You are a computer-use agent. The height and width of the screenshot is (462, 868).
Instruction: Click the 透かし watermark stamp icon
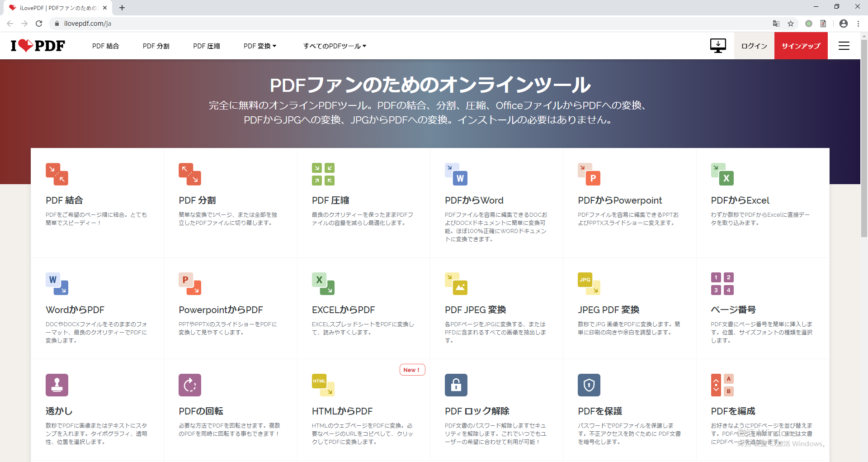point(57,385)
